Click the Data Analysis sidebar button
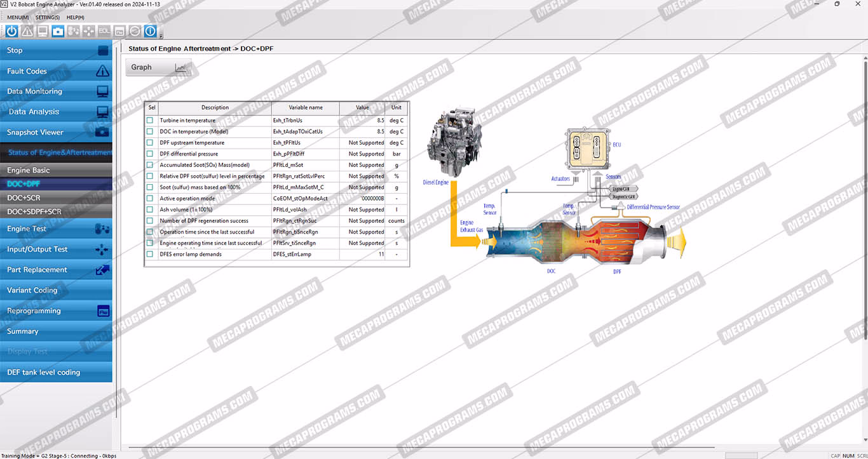868x459 pixels. click(56, 112)
